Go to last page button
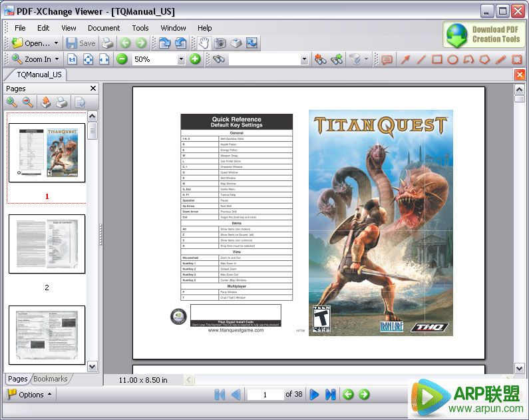 (330, 394)
